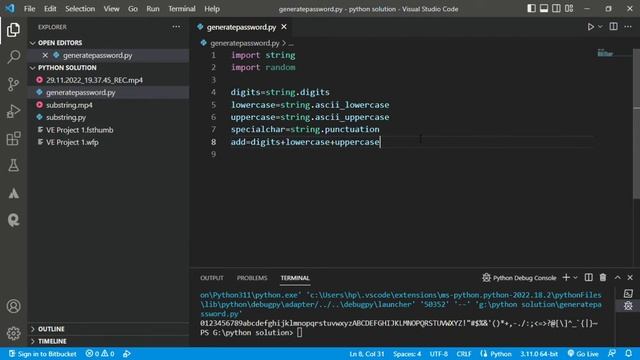Open the Edit menu
This screenshot has height=360, width=640.
coord(50,9)
